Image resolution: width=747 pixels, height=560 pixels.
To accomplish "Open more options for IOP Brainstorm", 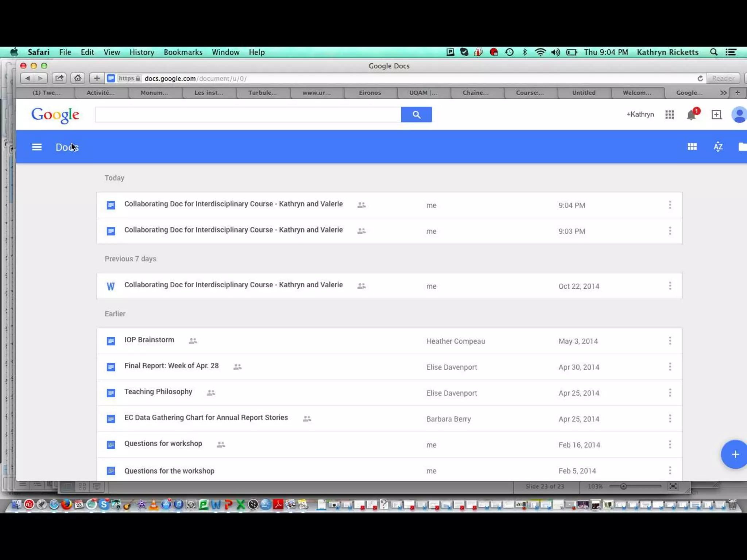I will (670, 341).
